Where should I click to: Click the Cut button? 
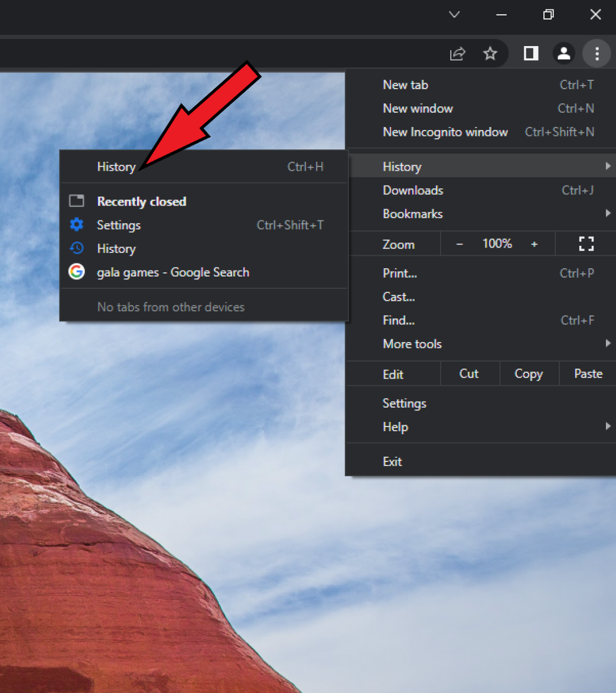(x=470, y=373)
